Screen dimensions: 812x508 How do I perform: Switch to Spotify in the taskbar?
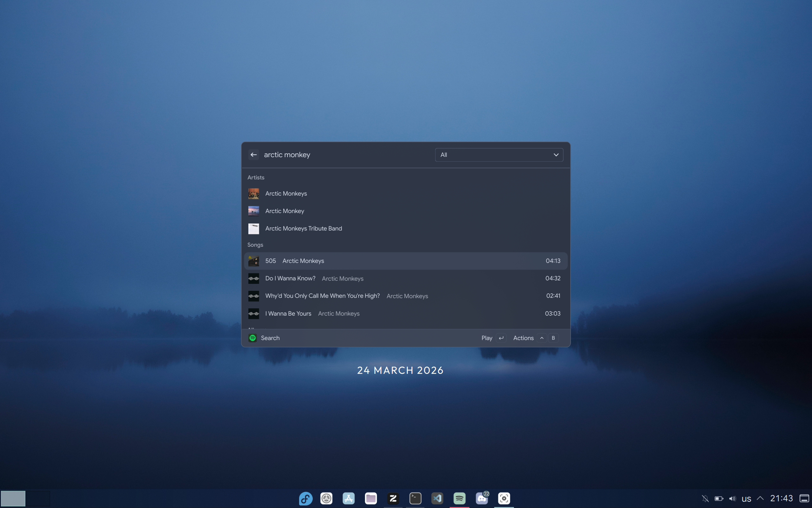click(460, 498)
